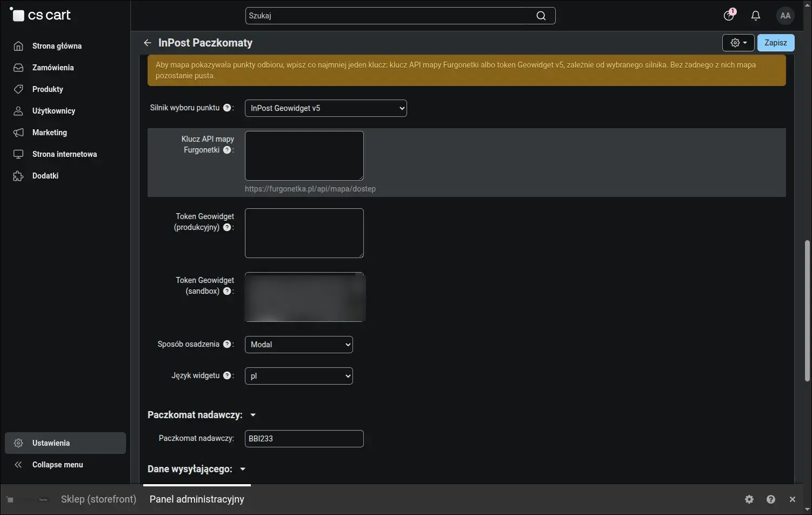
Task: Click the CS-Cart logo
Action: pyautogui.click(x=41, y=15)
